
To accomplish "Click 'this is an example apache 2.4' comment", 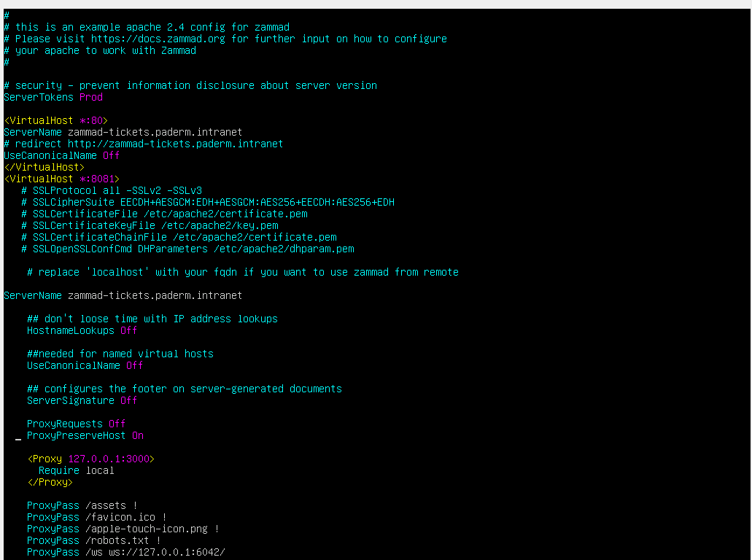I will point(147,27).
